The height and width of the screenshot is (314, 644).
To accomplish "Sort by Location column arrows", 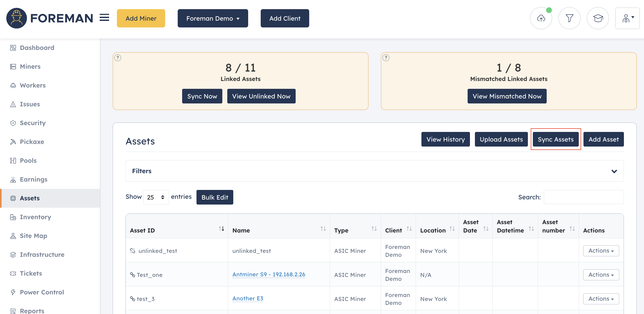I will (452, 229).
